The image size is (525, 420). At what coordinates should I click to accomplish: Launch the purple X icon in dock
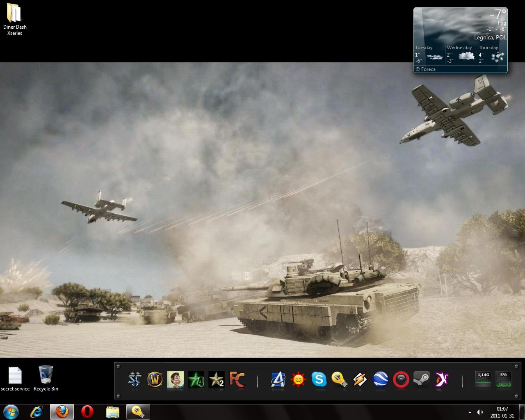tap(442, 380)
